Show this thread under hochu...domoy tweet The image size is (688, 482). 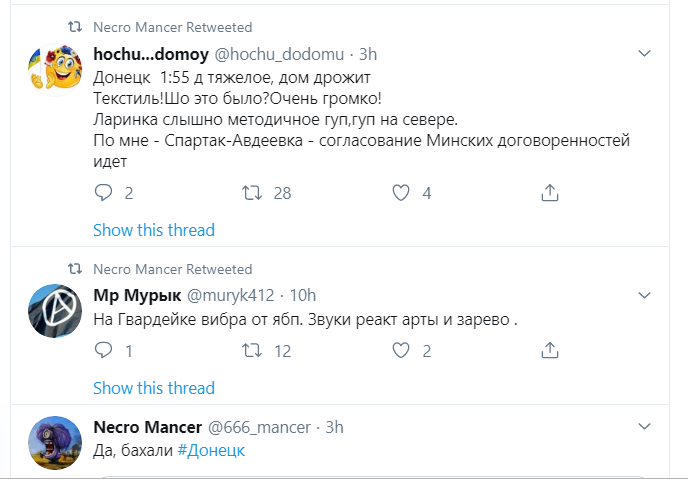pyautogui.click(x=154, y=230)
